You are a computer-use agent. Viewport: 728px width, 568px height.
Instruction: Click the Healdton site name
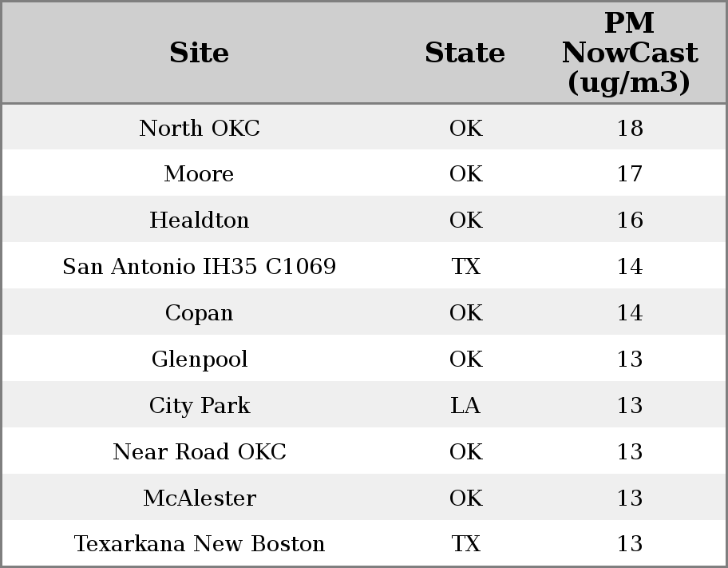click(199, 220)
